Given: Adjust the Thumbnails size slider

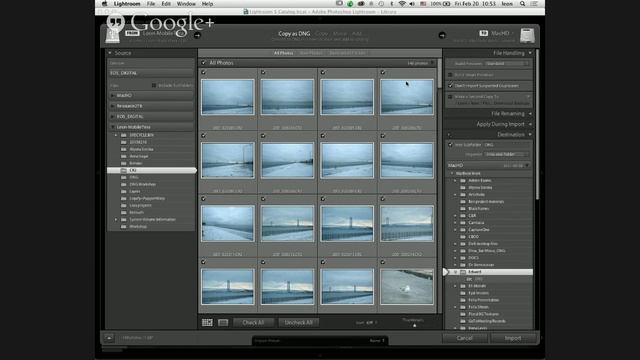Looking at the screenshot, I should tap(415, 325).
